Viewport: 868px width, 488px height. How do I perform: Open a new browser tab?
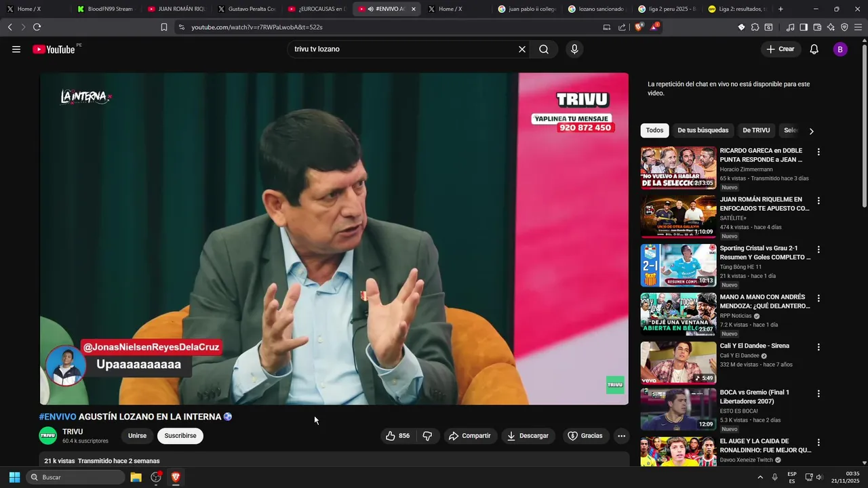click(x=781, y=9)
